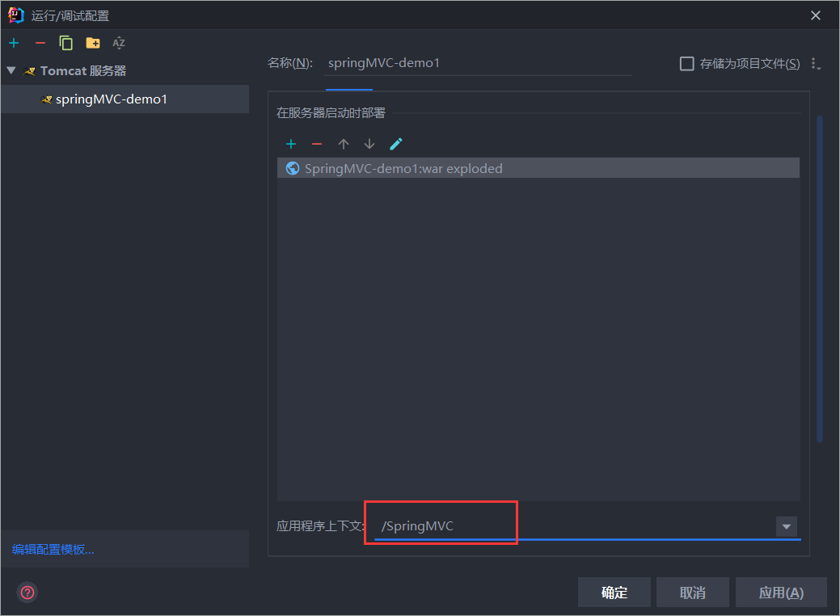Edit the artifact with the pencil icon

(x=396, y=144)
